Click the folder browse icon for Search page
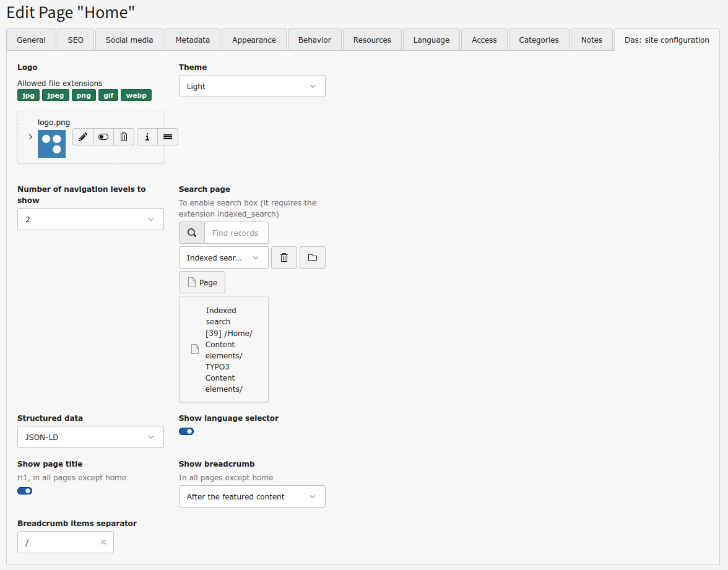The height and width of the screenshot is (570, 728). coord(313,257)
